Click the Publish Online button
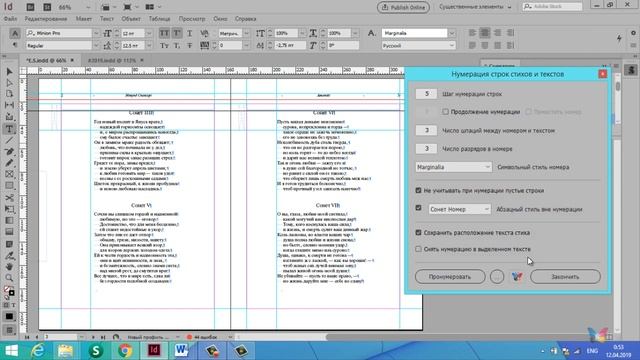 tap(403, 7)
